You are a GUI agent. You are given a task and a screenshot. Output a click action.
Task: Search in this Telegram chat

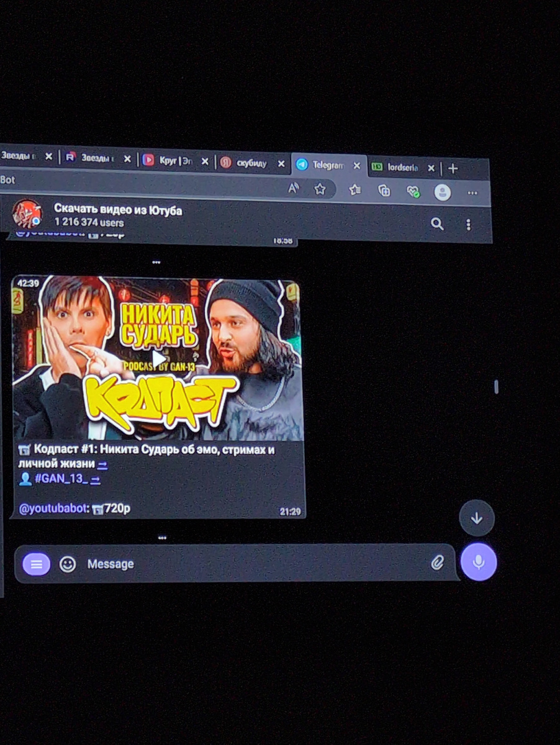click(438, 224)
